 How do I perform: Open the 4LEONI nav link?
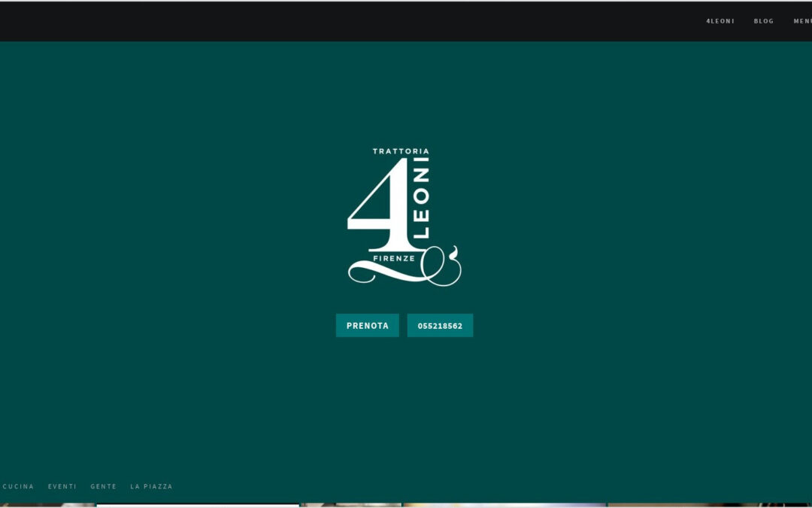point(720,21)
